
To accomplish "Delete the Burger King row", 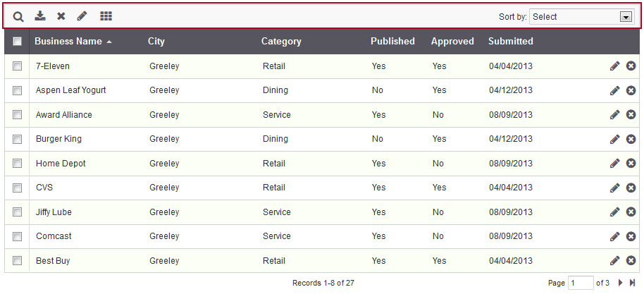I will (x=631, y=139).
